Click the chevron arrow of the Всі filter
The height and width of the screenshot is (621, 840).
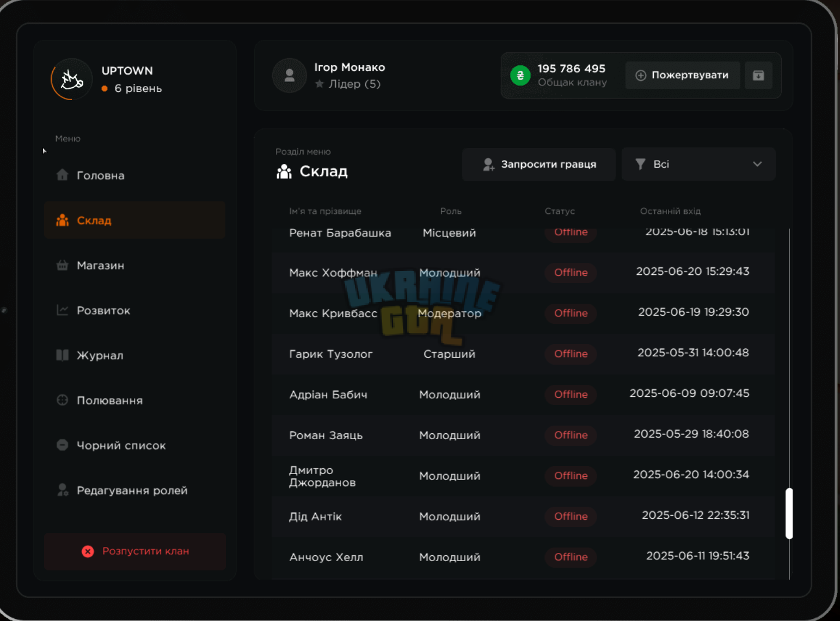coord(757,164)
